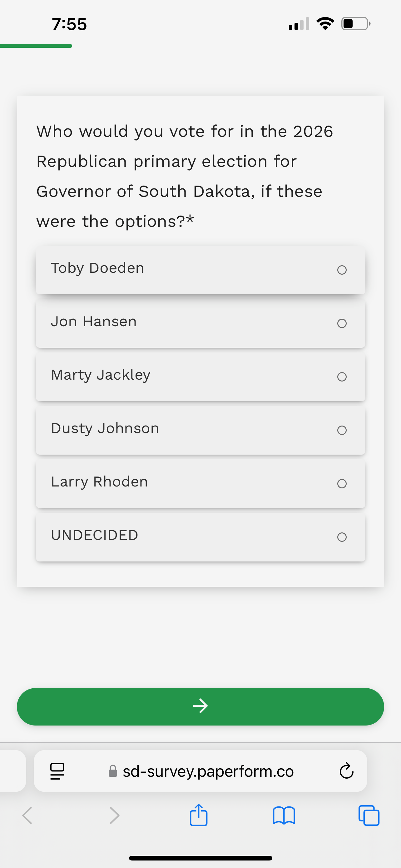Tap the Safari forward arrow
The width and height of the screenshot is (401, 868).
(x=115, y=816)
